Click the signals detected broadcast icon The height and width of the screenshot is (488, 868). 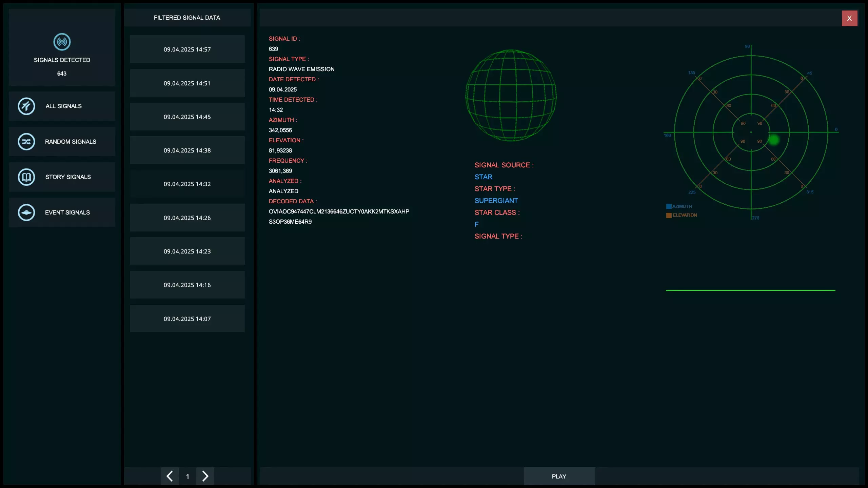point(62,42)
